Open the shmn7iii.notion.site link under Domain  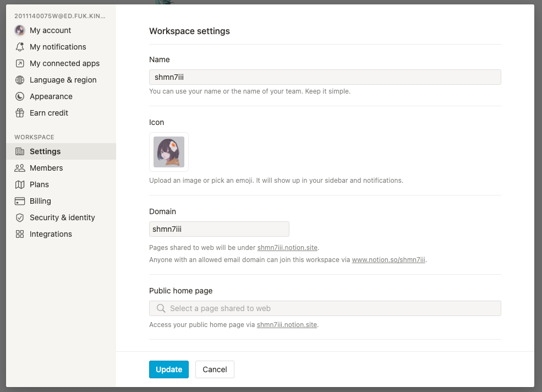(288, 248)
